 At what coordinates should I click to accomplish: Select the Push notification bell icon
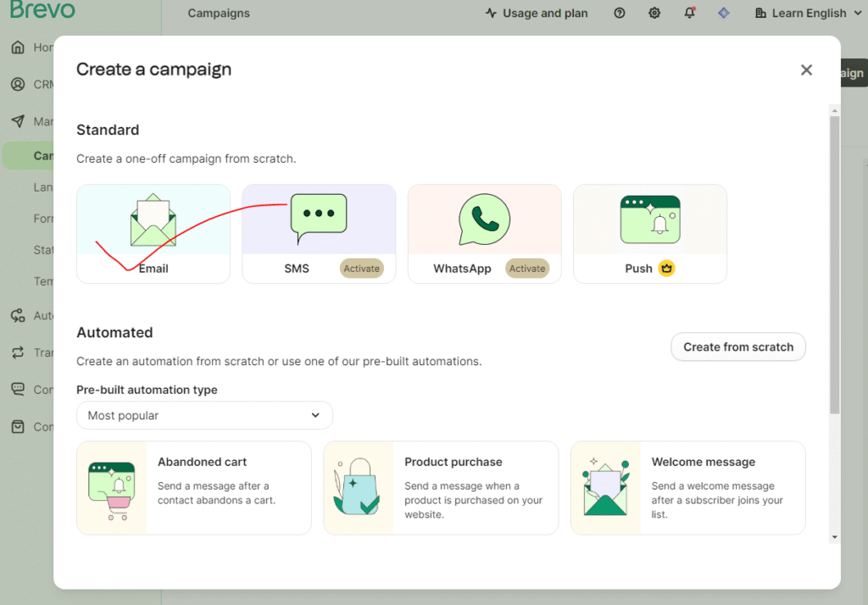(650, 219)
